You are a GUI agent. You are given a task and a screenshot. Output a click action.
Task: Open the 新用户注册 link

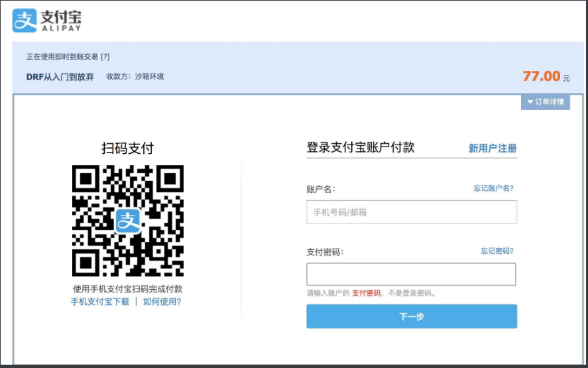pyautogui.click(x=493, y=148)
